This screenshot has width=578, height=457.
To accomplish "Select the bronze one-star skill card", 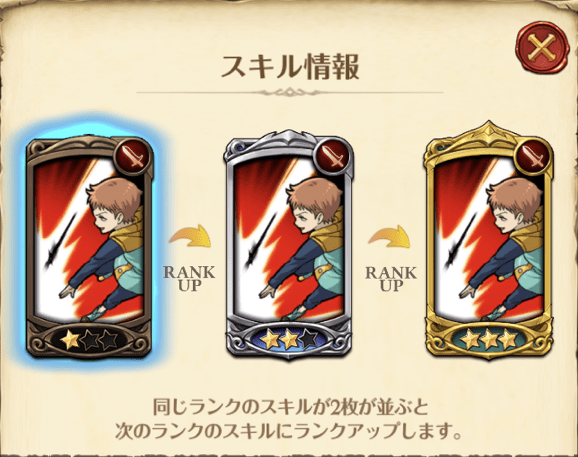I will pyautogui.click(x=90, y=246).
